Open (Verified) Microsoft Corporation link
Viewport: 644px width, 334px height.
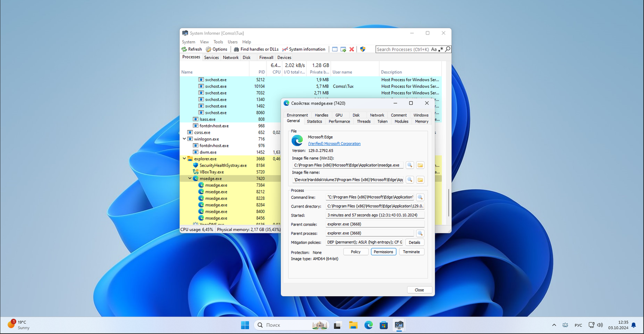pyautogui.click(x=334, y=144)
